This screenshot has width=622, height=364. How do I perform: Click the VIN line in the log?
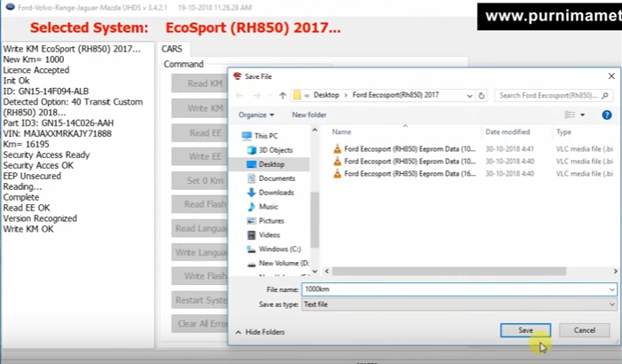(57, 134)
